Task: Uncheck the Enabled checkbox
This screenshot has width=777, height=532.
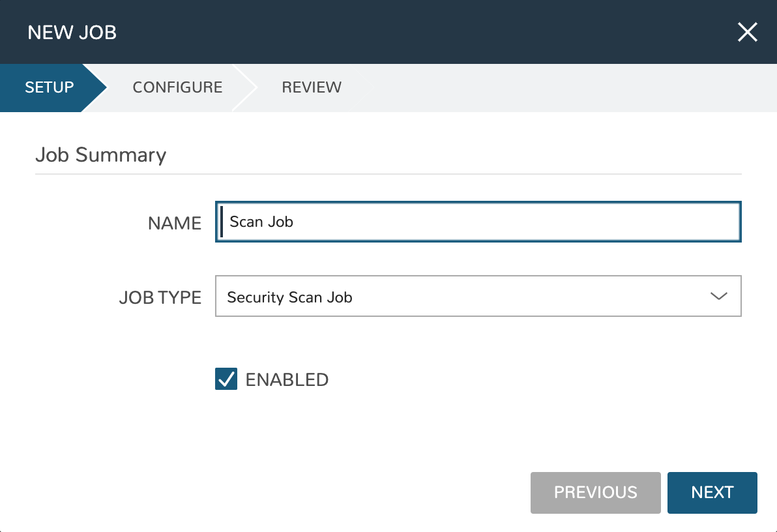Action: click(x=226, y=379)
